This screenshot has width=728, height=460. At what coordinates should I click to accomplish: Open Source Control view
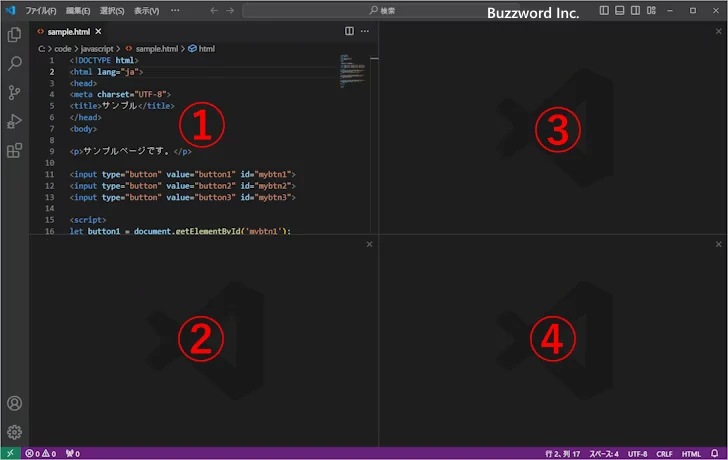coord(14,92)
